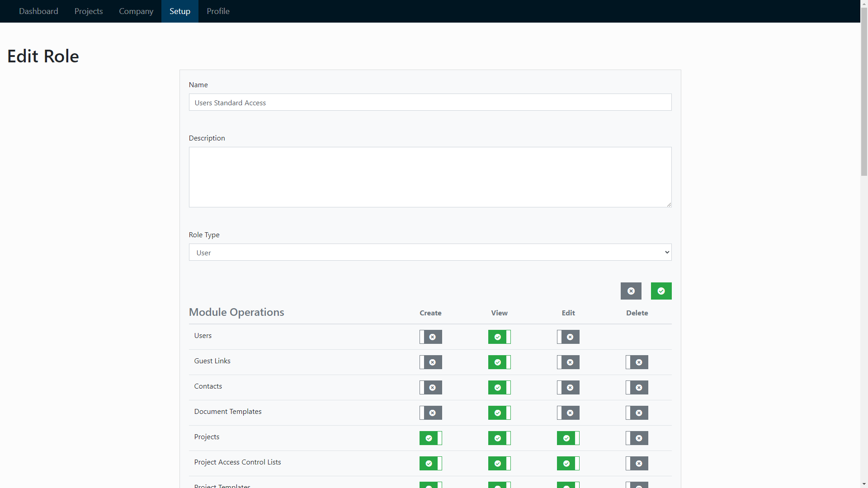Screen dimensions: 868x488
Task: Open the Profile page
Action: [x=218, y=11]
